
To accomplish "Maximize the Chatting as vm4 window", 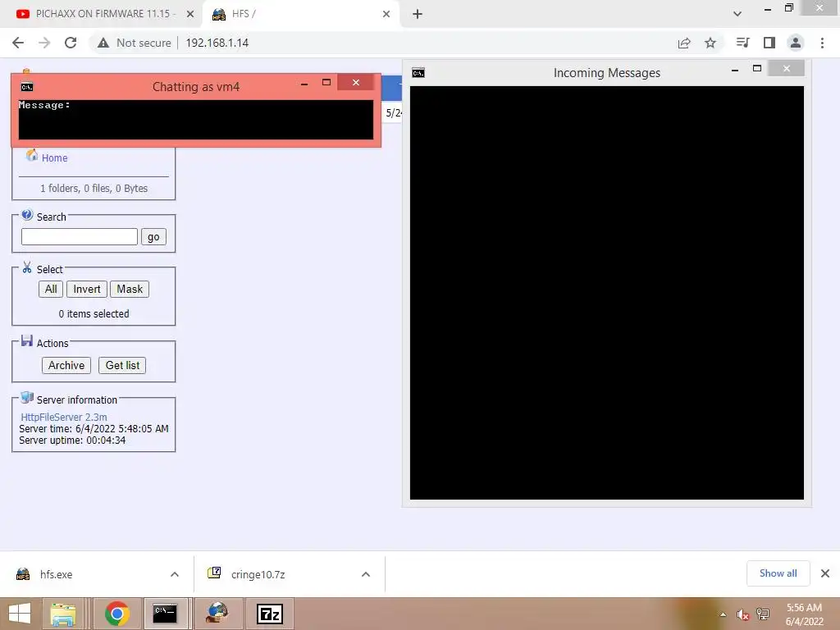I will (326, 83).
